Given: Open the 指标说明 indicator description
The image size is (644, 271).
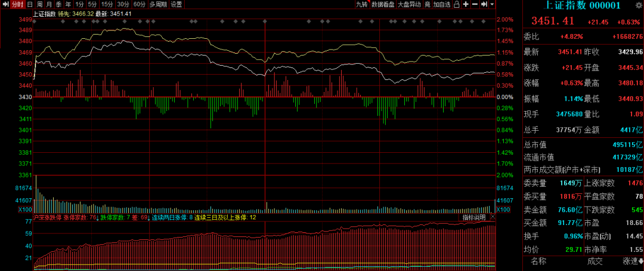Looking at the screenshot, I should pyautogui.click(x=473, y=217).
